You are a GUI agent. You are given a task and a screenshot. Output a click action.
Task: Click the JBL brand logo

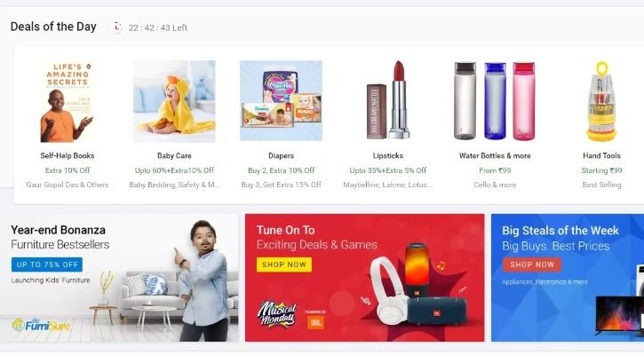coord(315,322)
